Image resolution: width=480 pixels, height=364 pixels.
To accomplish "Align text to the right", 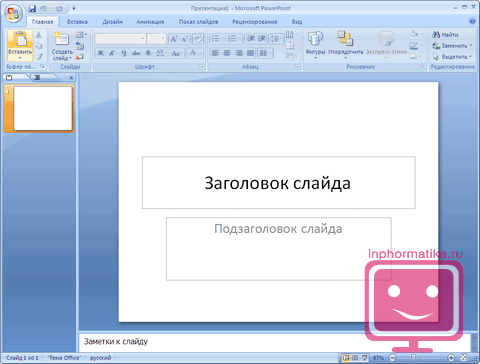I will [239, 53].
